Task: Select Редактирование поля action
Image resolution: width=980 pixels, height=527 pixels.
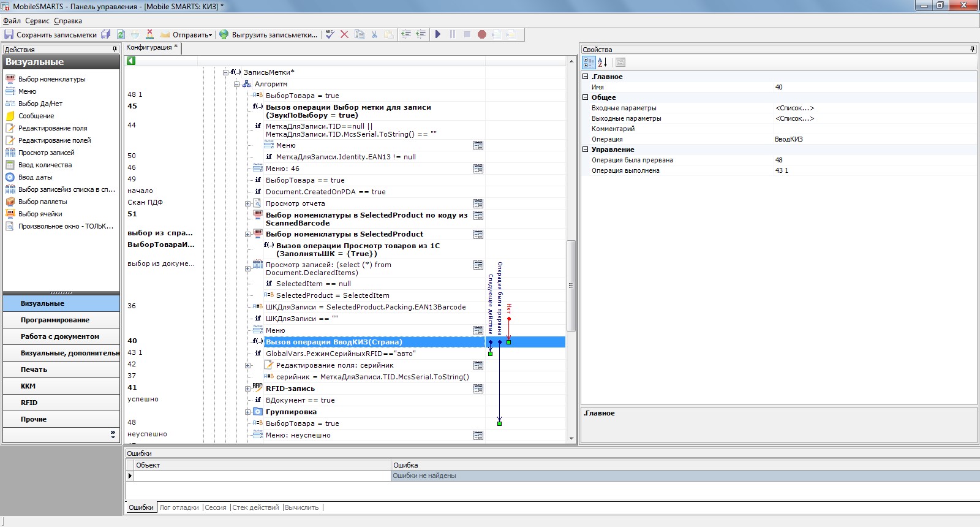Action: pyautogui.click(x=52, y=128)
